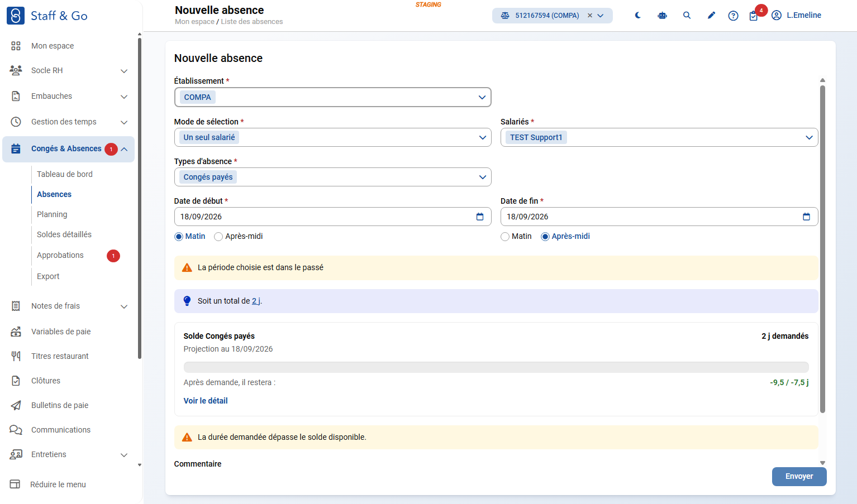Screen dimensions: 857x504
Task: Click the Communications chat bubbles icon
Action: 16,430
